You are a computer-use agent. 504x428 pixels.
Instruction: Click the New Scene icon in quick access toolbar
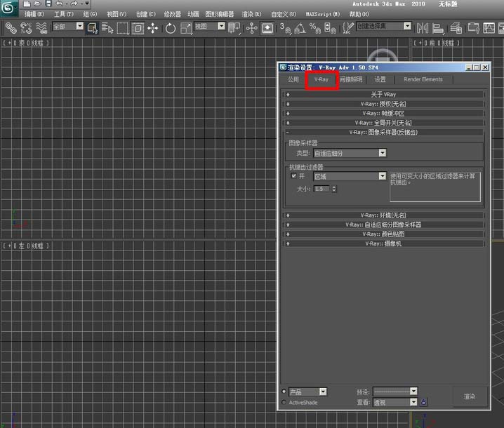pyautogui.click(x=27, y=4)
